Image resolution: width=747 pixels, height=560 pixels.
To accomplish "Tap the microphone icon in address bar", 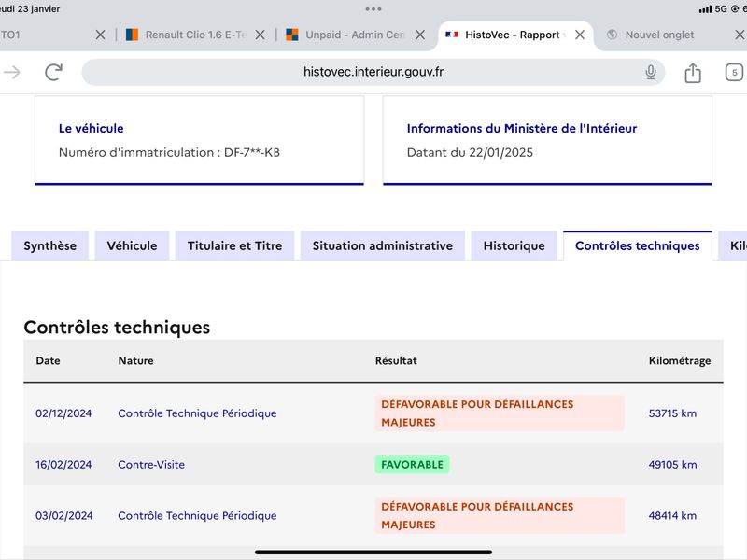I will 650,73.
